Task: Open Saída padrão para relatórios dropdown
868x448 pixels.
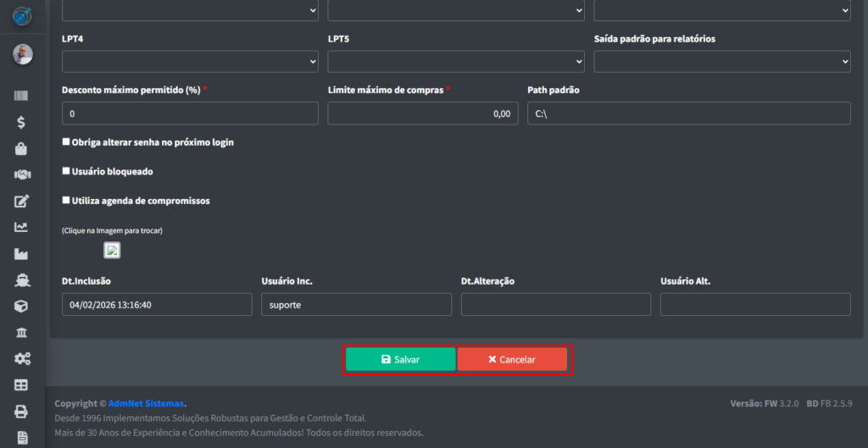Action: click(721, 62)
